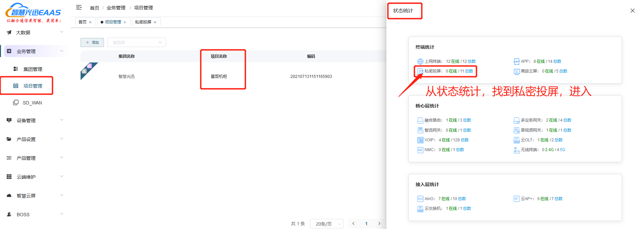This screenshot has width=644, height=229.
Task: Open the 请选择 dropdown filter
Action: point(137,42)
